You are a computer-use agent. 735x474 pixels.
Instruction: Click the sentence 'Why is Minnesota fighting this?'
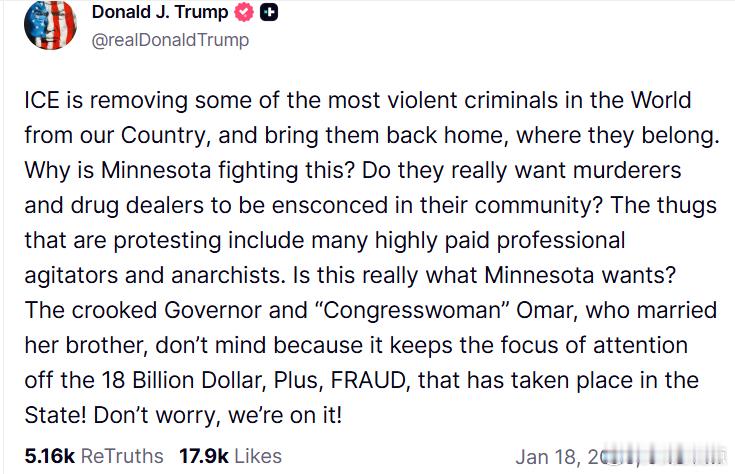(x=188, y=170)
